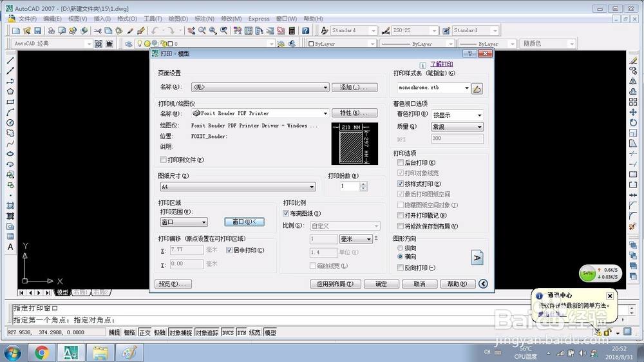Open Chrome from the Windows taskbar
This screenshot has width=644, height=362.
(x=41, y=352)
